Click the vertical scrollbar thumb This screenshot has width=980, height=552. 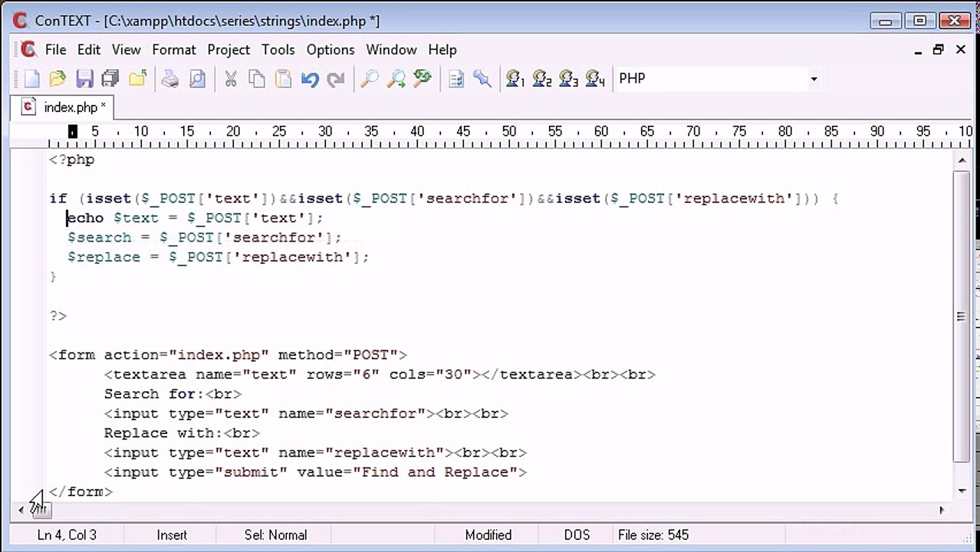(962, 317)
